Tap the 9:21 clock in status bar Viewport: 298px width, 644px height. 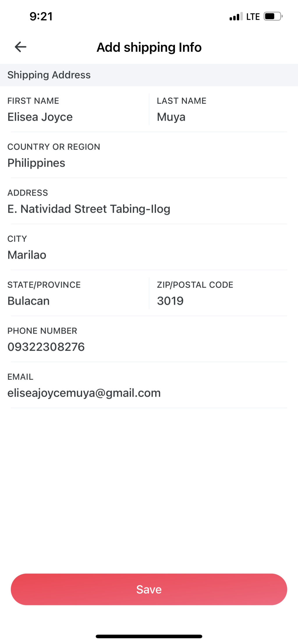pyautogui.click(x=41, y=17)
